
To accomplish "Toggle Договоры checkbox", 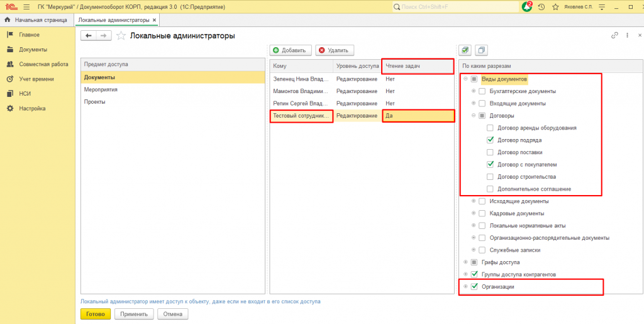I will coord(482,116).
